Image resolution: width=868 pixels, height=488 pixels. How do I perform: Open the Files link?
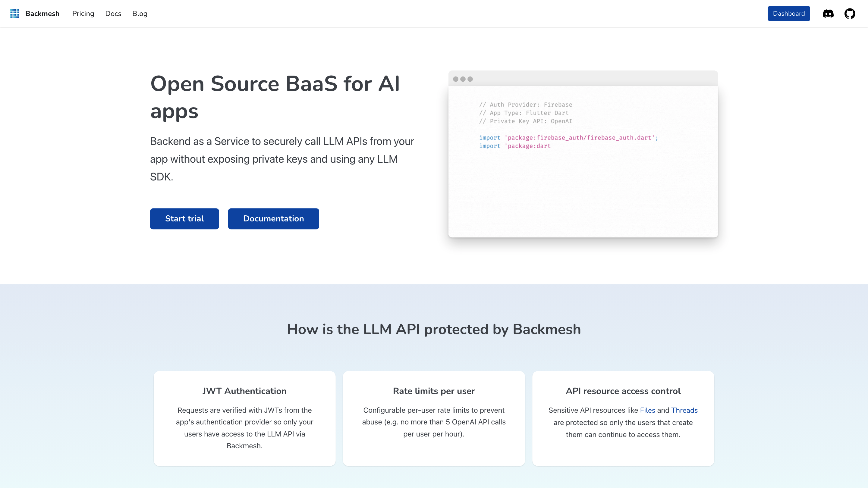(x=647, y=410)
